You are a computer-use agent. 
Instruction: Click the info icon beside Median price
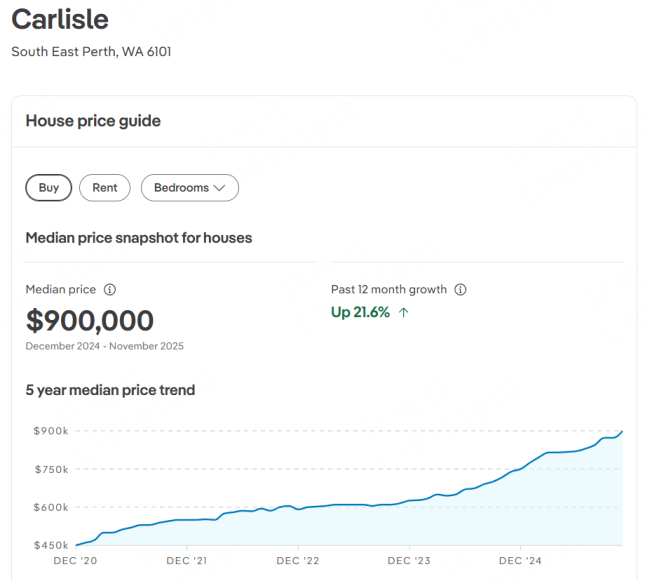(x=110, y=290)
